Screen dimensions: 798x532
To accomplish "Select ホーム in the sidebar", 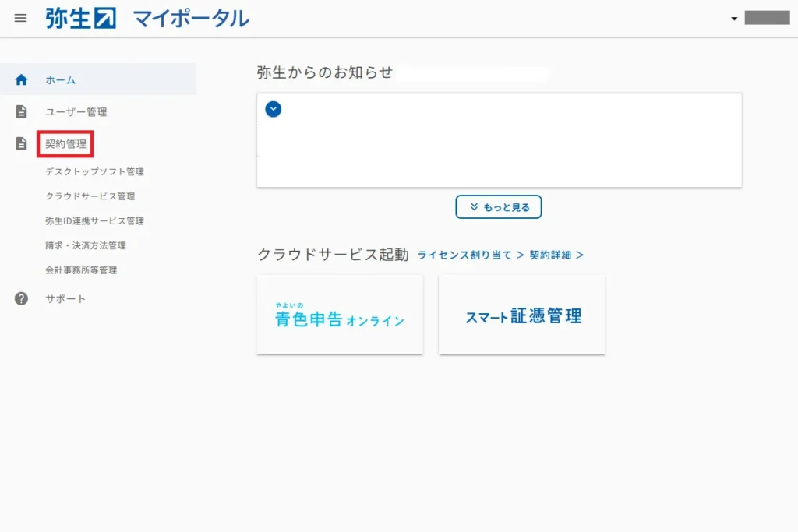I will pyautogui.click(x=98, y=79).
